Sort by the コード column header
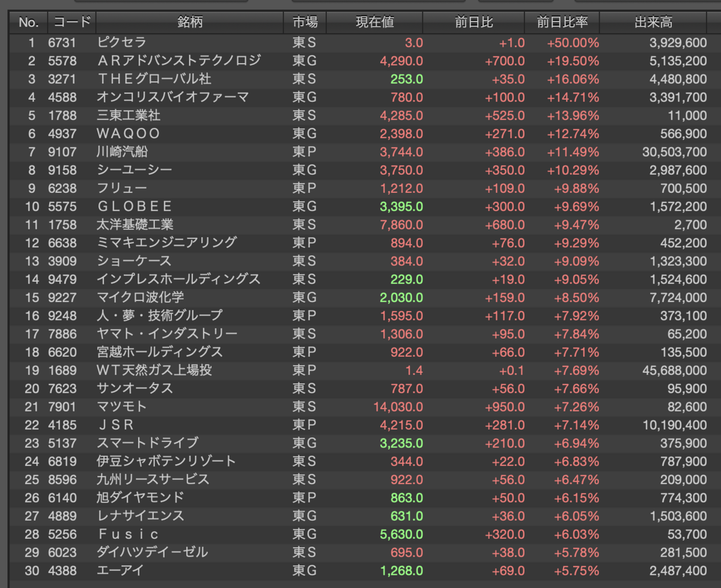 pos(71,23)
